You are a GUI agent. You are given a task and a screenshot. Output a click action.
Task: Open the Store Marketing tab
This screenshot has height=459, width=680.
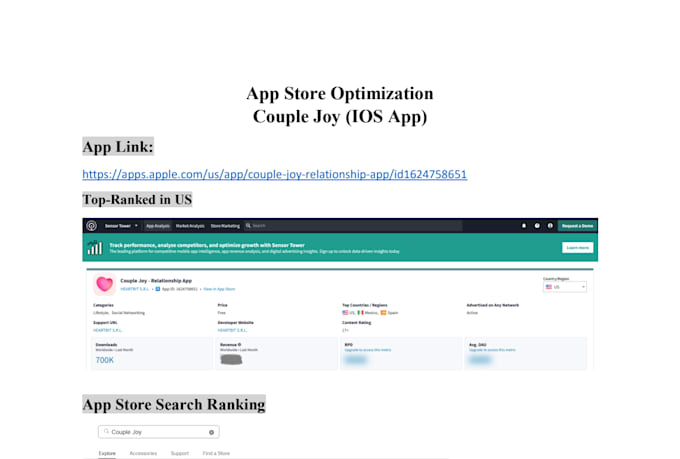pyautogui.click(x=225, y=226)
